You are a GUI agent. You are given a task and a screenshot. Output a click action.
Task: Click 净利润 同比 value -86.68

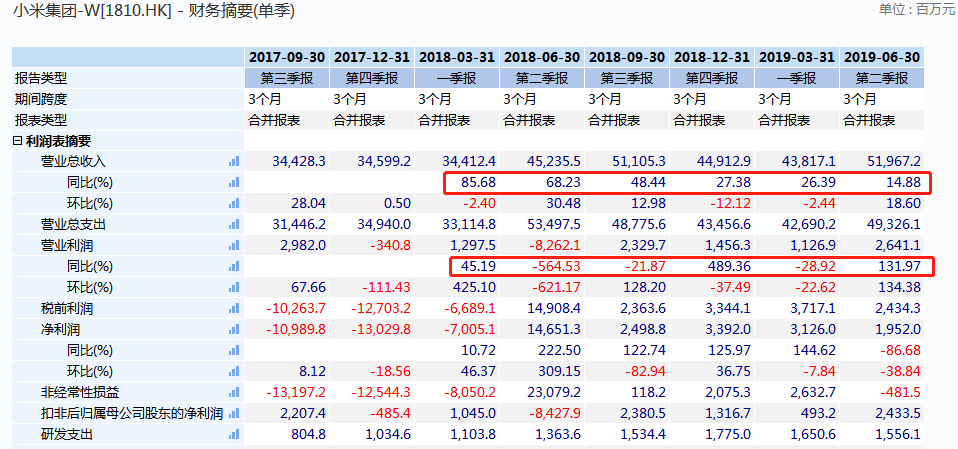(x=901, y=350)
